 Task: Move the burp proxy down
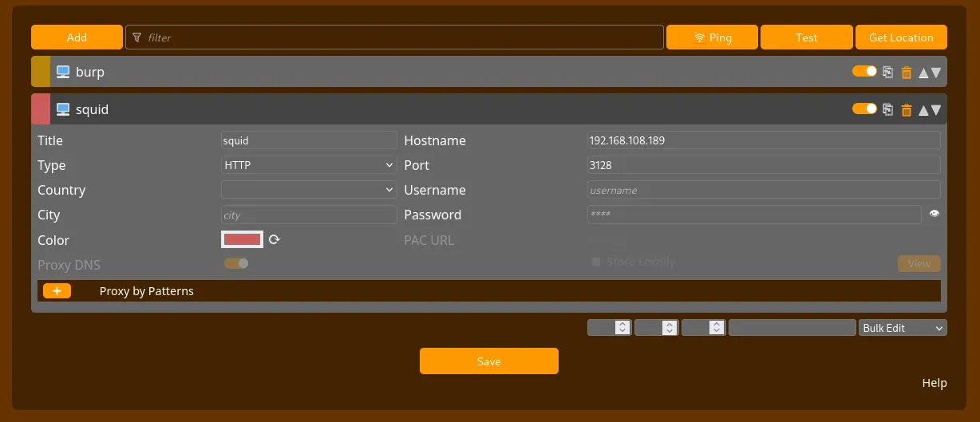tap(936, 73)
